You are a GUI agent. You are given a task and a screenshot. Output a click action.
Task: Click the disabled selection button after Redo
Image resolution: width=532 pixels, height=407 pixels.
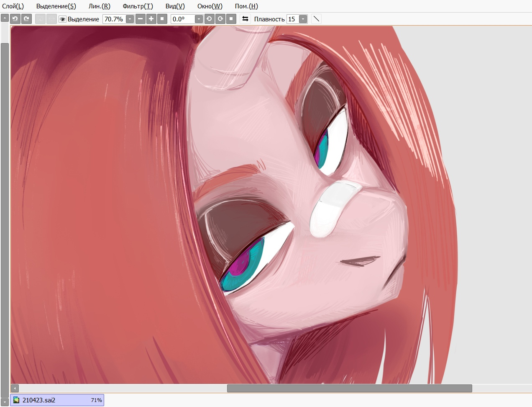click(40, 19)
